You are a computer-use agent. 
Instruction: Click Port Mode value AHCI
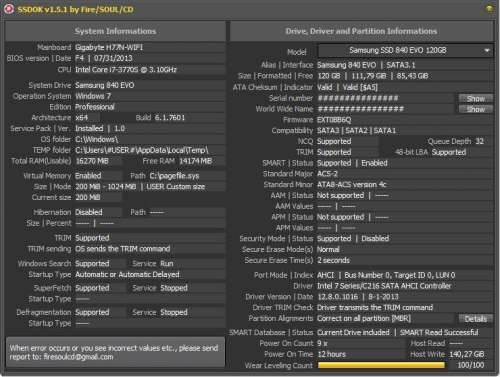(325, 275)
